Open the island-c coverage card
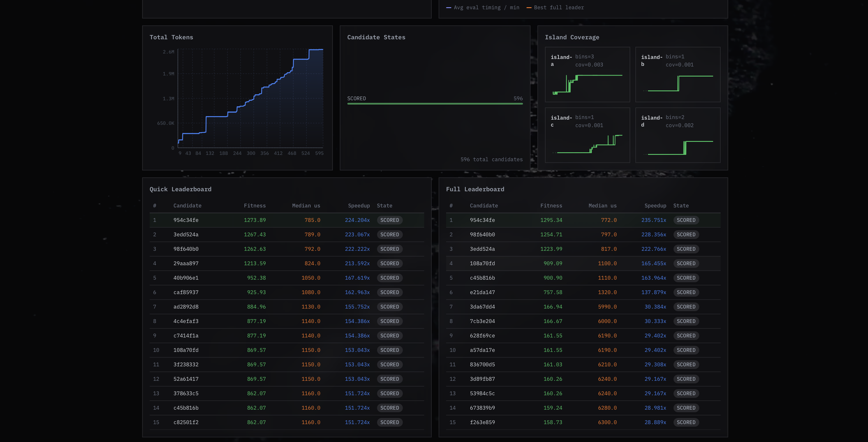This screenshot has width=868, height=442. [x=587, y=135]
